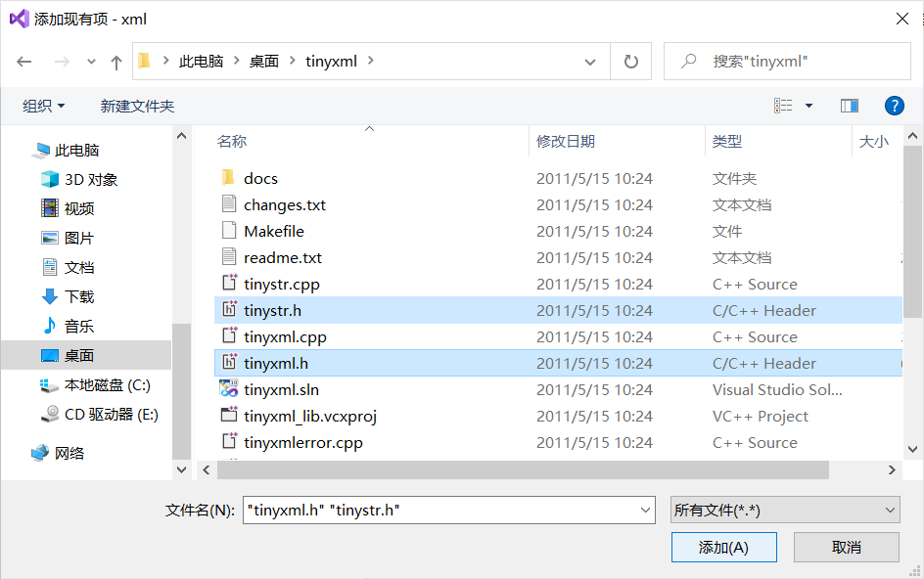Screen dimensions: 924x579
Task: Expand the view options dropdown arrow on toolbar
Action: 808,106
